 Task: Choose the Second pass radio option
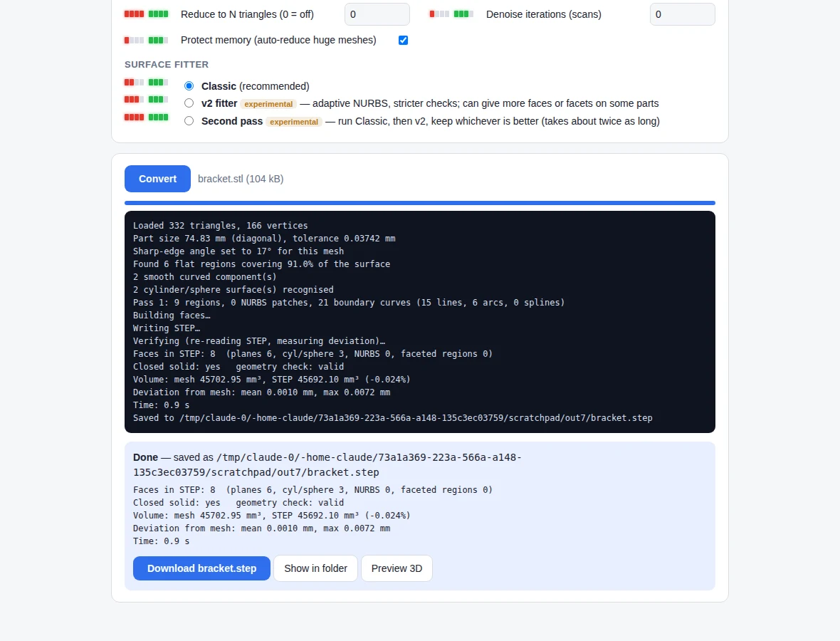click(189, 120)
